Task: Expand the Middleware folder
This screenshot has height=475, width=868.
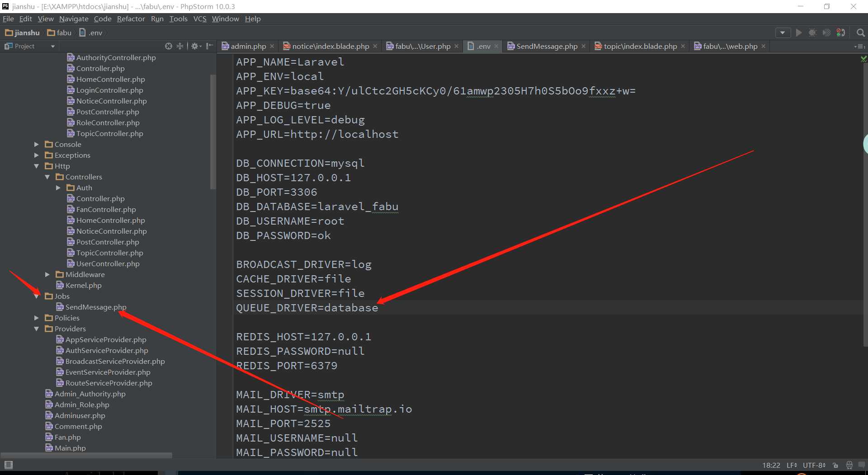Action: 47,274
